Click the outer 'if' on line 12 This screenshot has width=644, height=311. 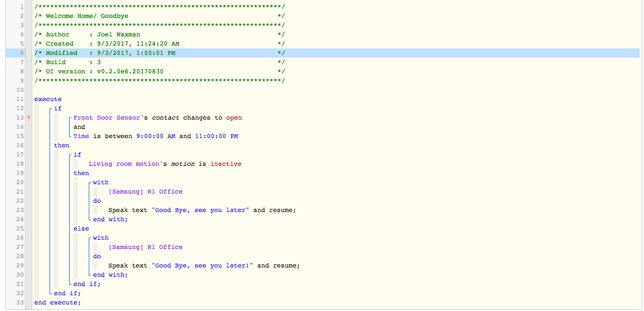click(58, 108)
